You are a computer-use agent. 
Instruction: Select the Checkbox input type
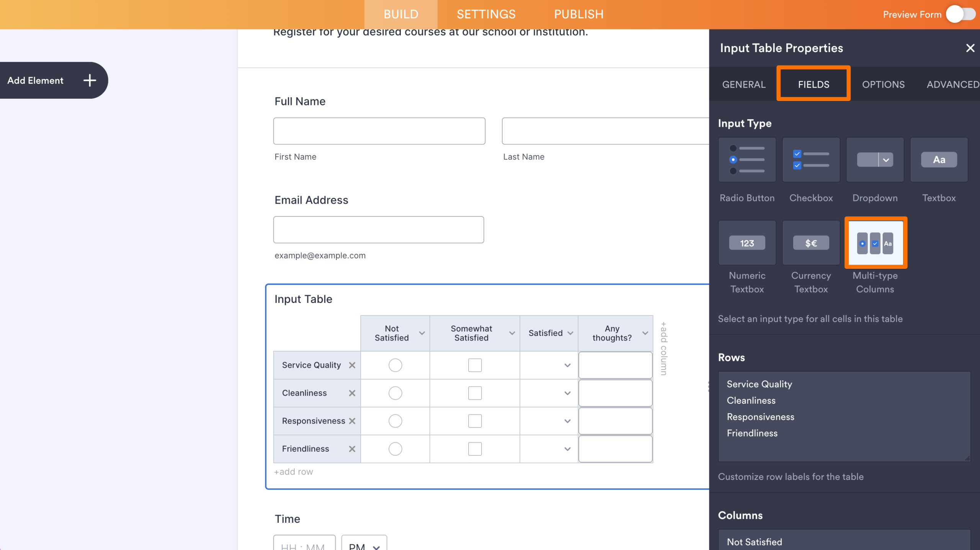pos(810,160)
